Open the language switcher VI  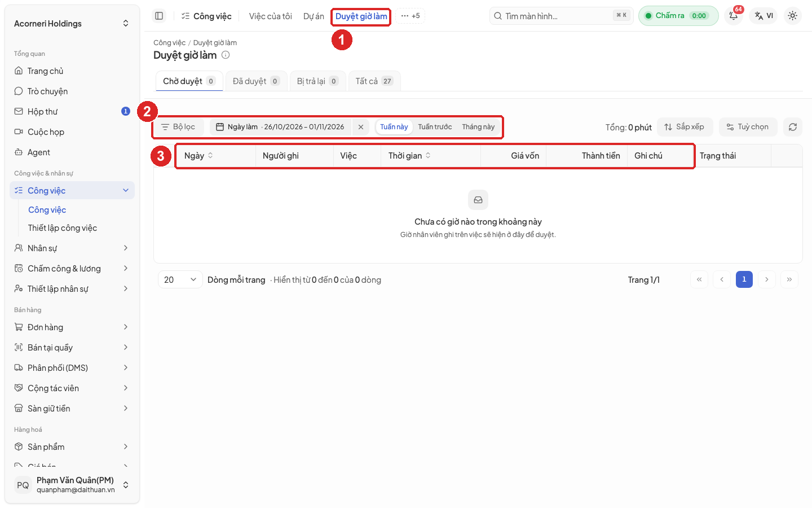coord(764,16)
